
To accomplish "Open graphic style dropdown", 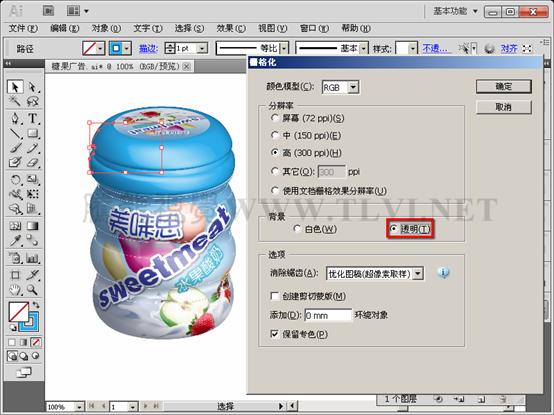I will [412, 48].
